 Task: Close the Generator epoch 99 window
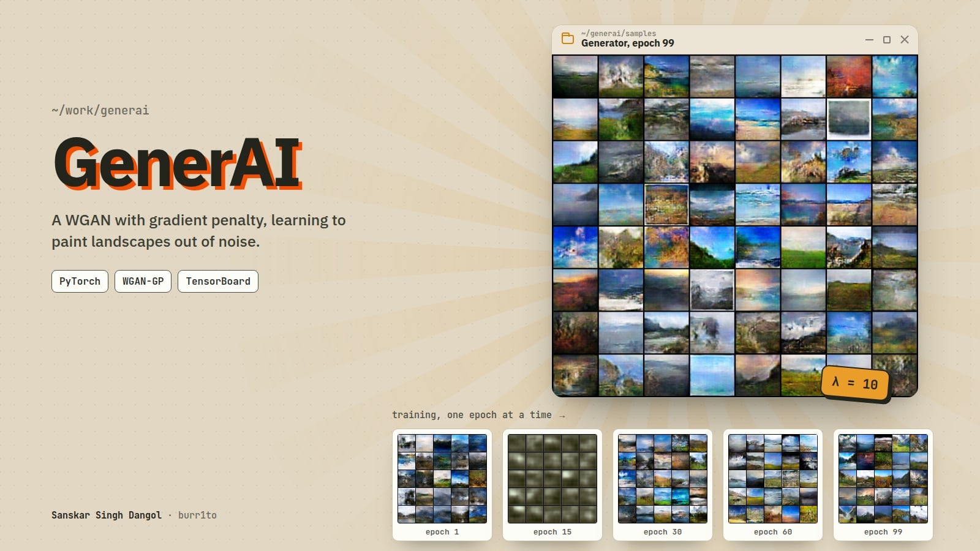[905, 40]
